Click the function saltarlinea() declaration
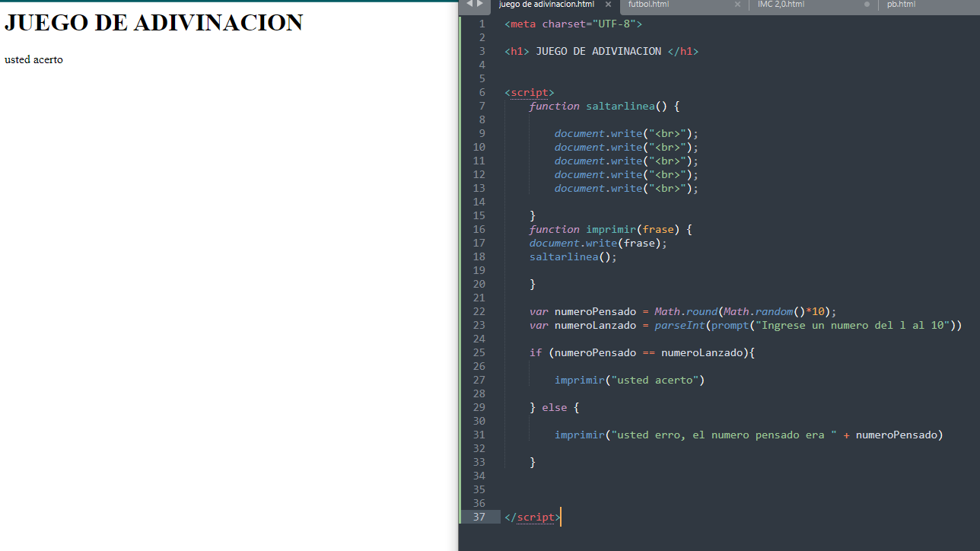 (x=605, y=106)
